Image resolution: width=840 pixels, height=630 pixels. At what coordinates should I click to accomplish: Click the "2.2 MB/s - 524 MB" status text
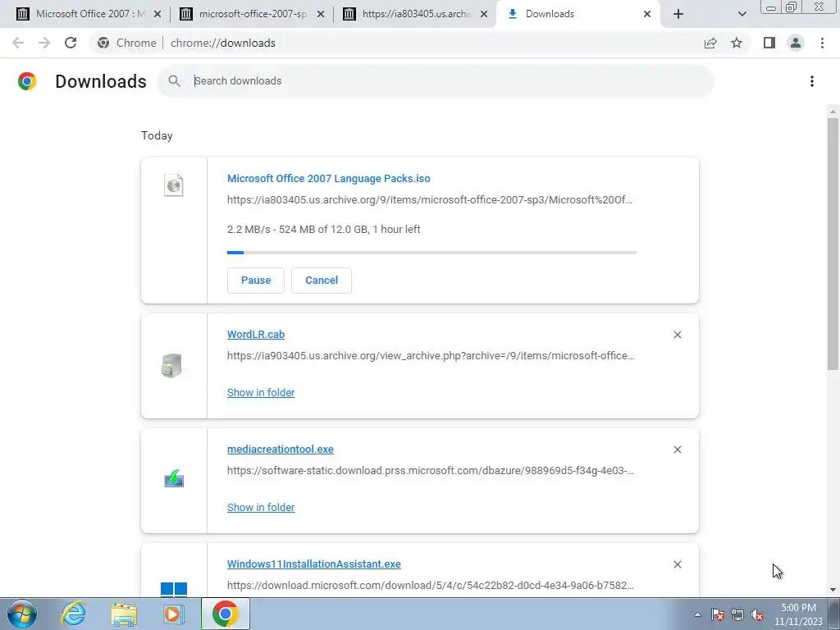click(x=323, y=230)
